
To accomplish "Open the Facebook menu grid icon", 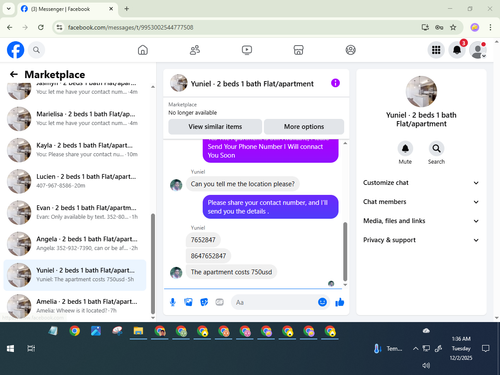I will pos(436,50).
